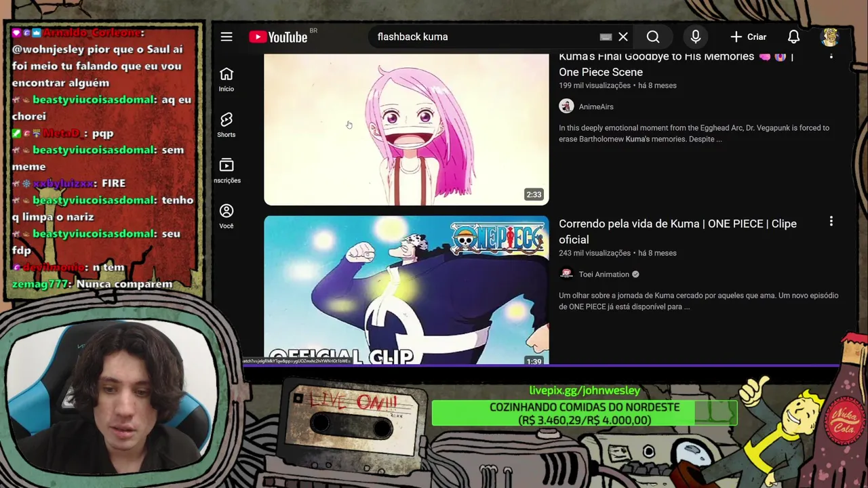The height and width of the screenshot is (488, 868).
Task: Click chat username beastyviucoisasdomal saying 'aq eu chorei'
Action: coord(94,100)
